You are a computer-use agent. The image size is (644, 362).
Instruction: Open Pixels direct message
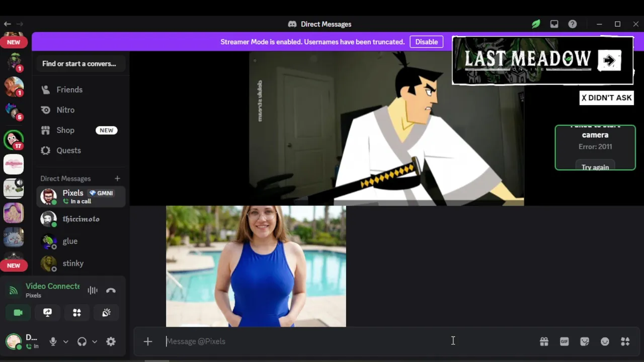tap(80, 197)
